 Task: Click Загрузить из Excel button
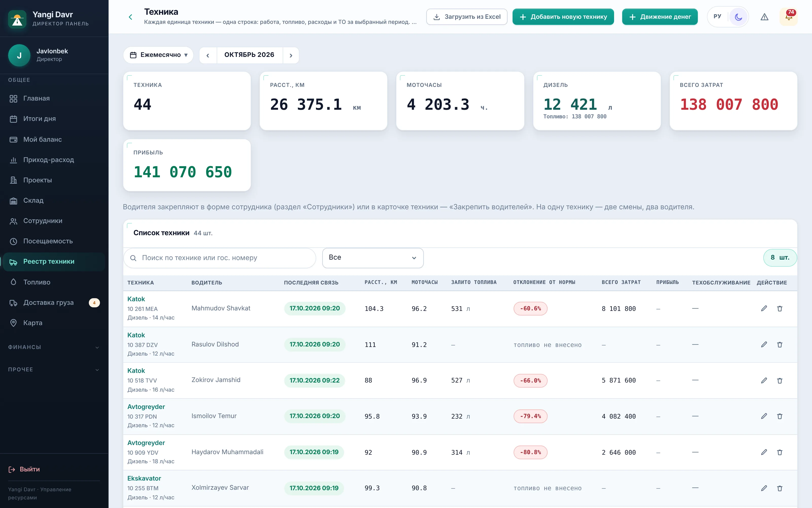point(467,17)
